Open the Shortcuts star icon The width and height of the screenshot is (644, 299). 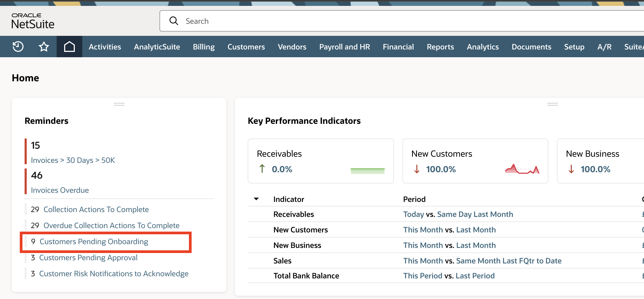pos(44,47)
